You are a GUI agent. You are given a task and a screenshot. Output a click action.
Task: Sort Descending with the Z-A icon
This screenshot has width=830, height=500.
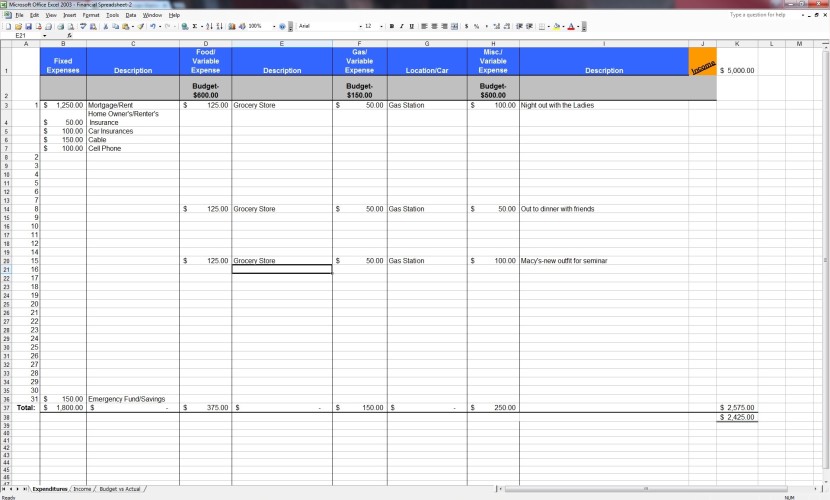pyautogui.click(x=219, y=26)
